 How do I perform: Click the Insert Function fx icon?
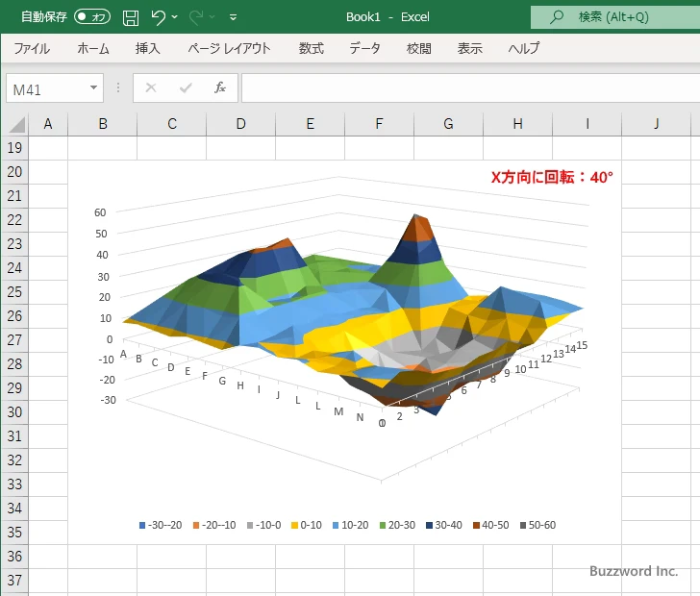[x=220, y=87]
